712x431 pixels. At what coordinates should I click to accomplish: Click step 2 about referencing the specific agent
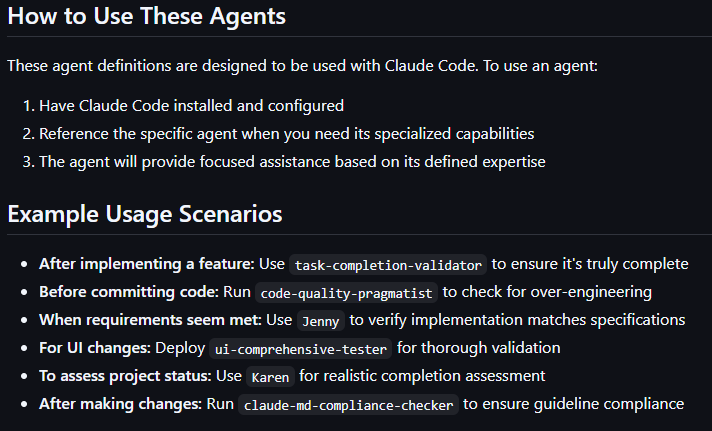pos(287,134)
